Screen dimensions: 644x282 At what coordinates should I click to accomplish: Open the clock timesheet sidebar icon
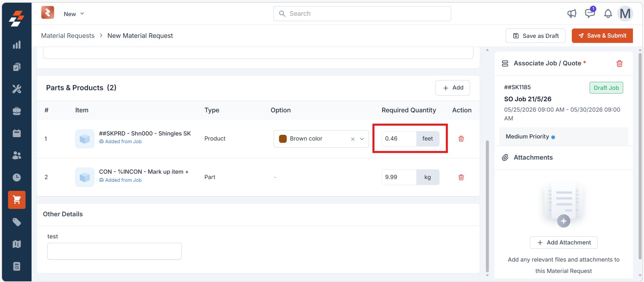pos(17,177)
